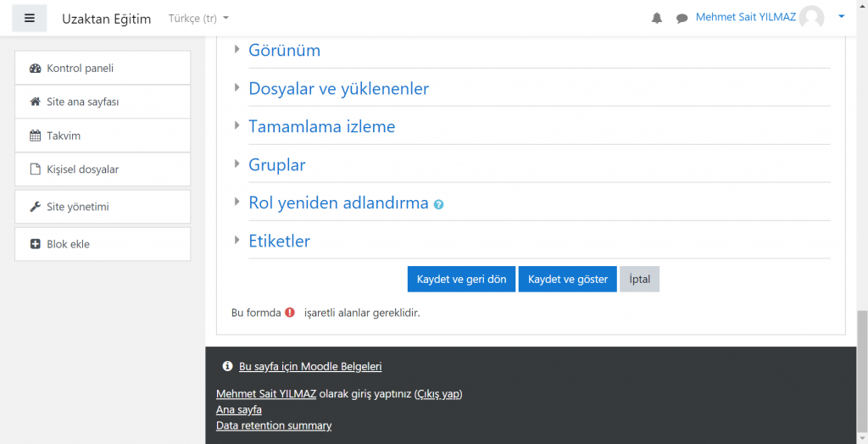Expand the Etiketler section arrow
Screen dimensions: 868x444
[x=237, y=240]
